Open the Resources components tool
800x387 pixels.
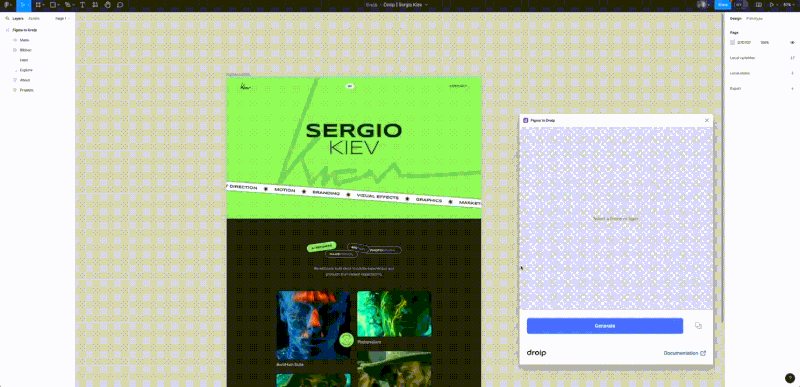coord(95,5)
